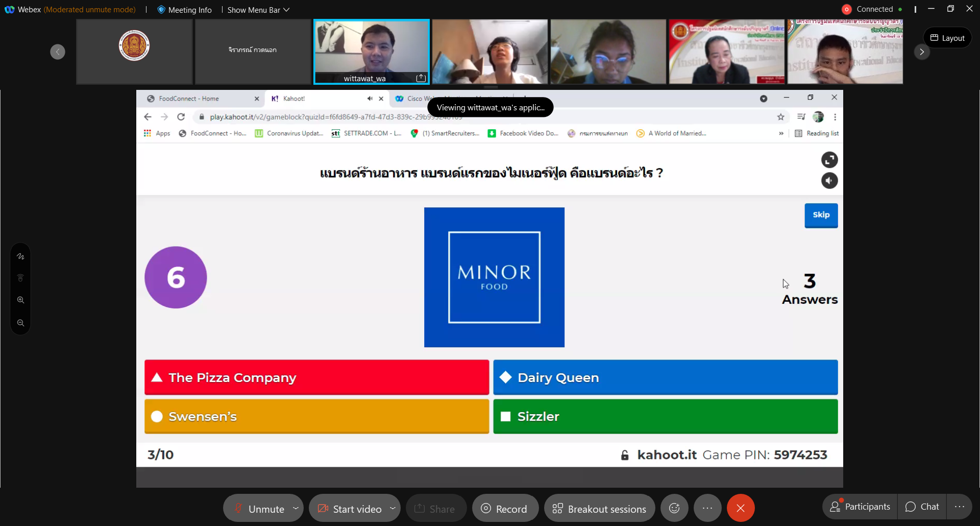Open A World of Married bookmark
Screen dimensions: 980x526
[x=671, y=133]
